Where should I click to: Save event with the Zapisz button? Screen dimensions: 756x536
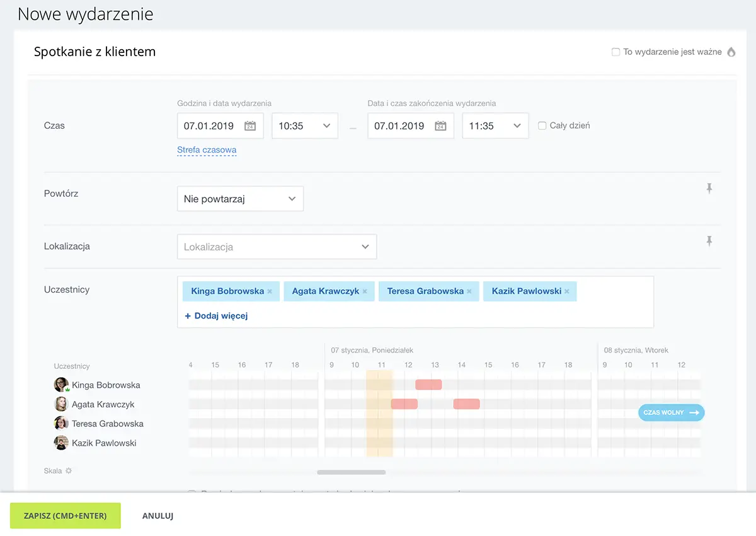click(x=66, y=516)
